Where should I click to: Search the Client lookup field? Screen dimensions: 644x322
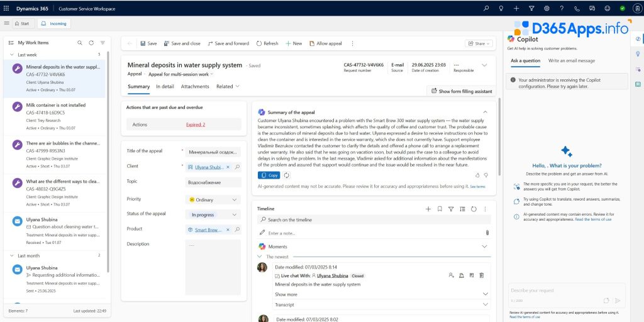coord(237,167)
